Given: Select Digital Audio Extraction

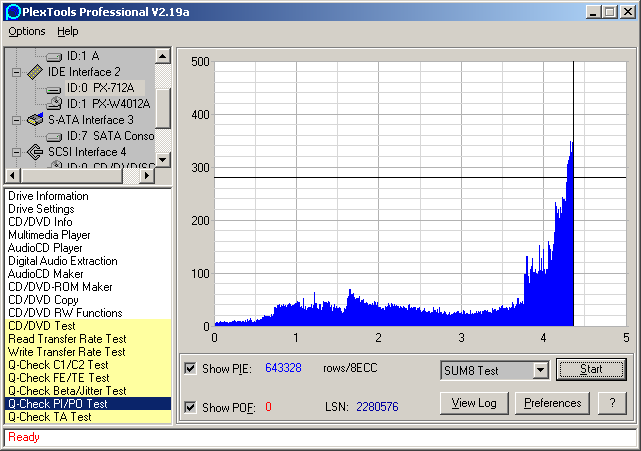Looking at the screenshot, I should (x=88, y=261).
